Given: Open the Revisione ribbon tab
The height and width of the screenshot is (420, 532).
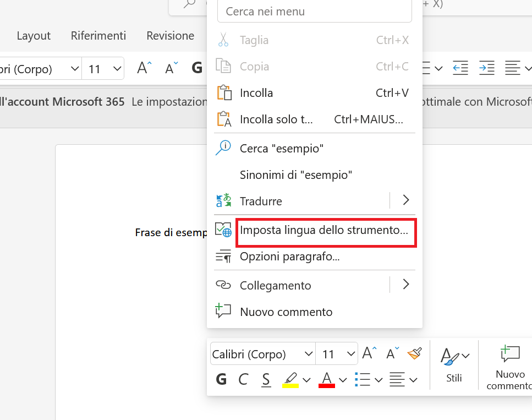Looking at the screenshot, I should tap(171, 36).
